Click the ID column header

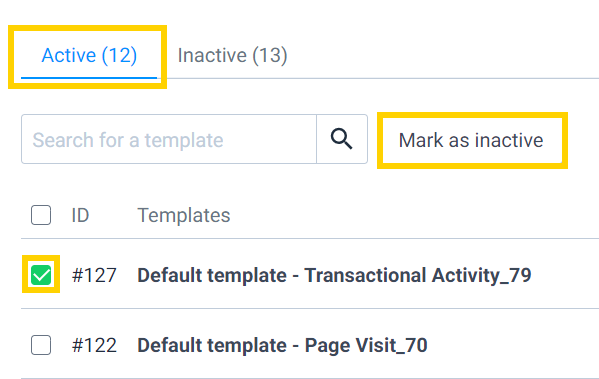80,215
